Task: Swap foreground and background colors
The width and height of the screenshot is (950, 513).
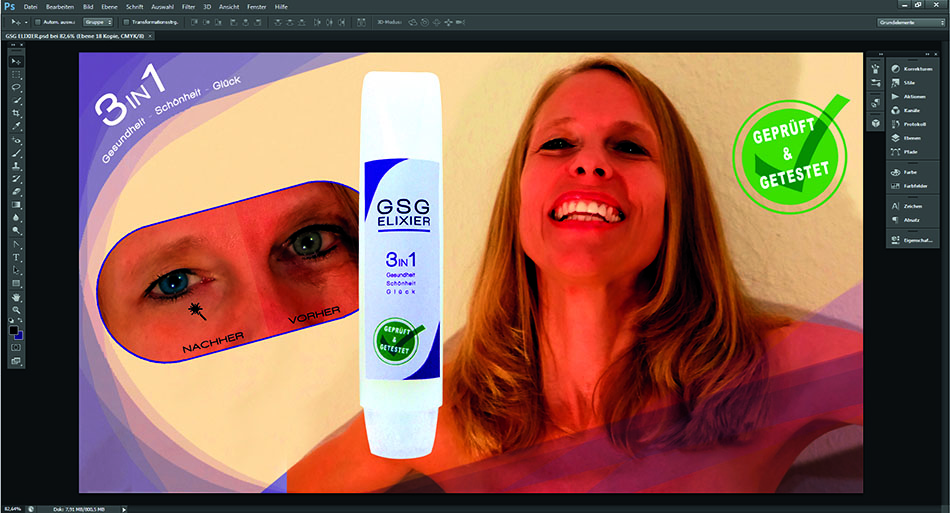Action: pyautogui.click(x=19, y=321)
